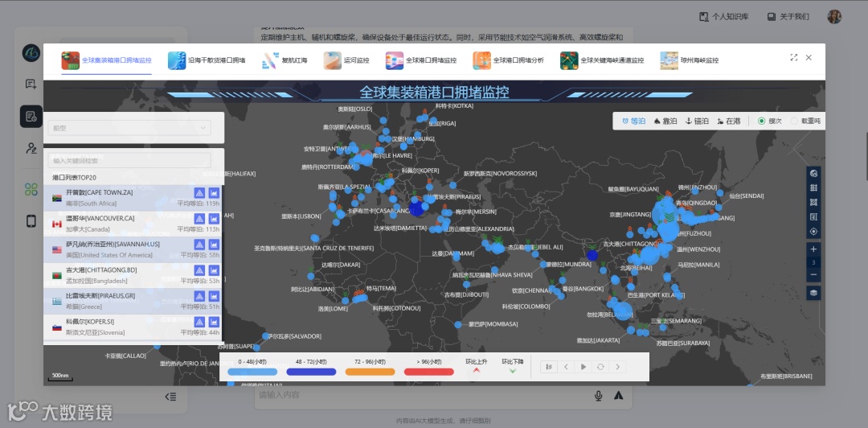The height and width of the screenshot is (428, 868).
Task: Switch map mode to 锚泊
Action: (697, 121)
